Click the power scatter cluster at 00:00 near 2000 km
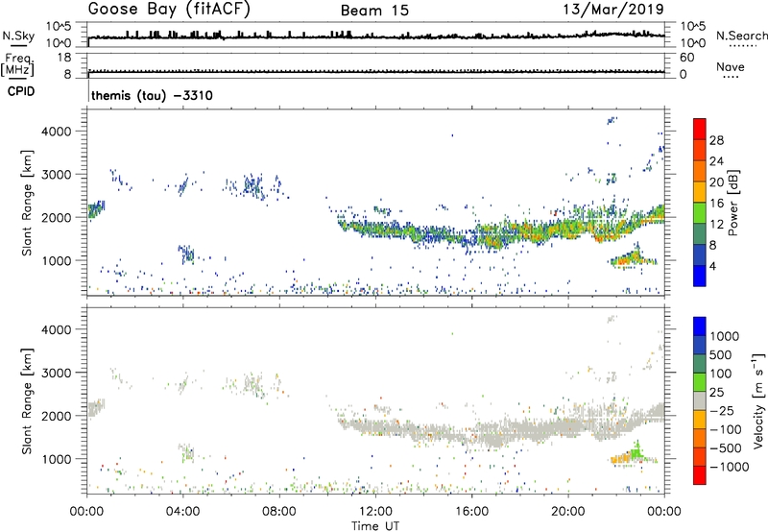768x532 pixels. pyautogui.click(x=96, y=209)
